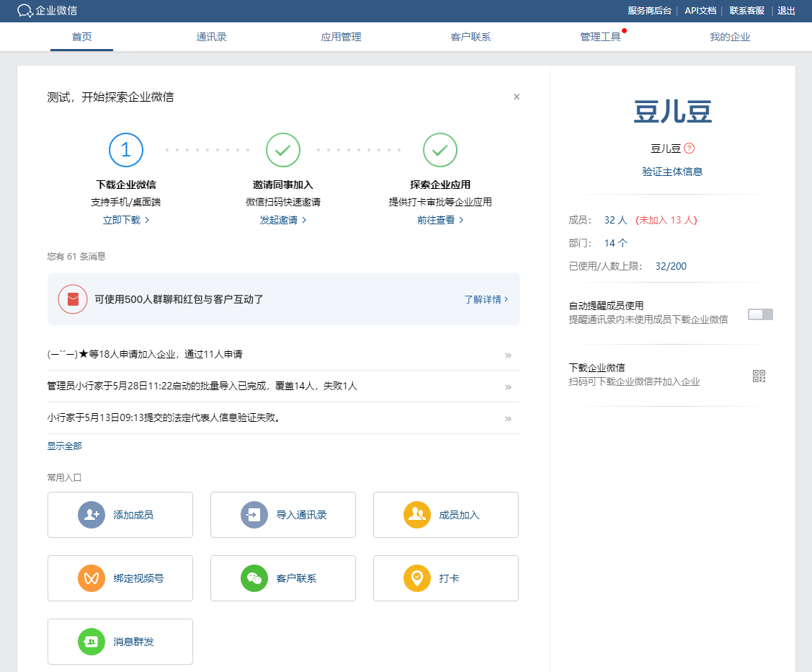Image resolution: width=812 pixels, height=672 pixels.
Task: Expand the 18人申请加入企业 message arrow
Action: click(x=508, y=355)
